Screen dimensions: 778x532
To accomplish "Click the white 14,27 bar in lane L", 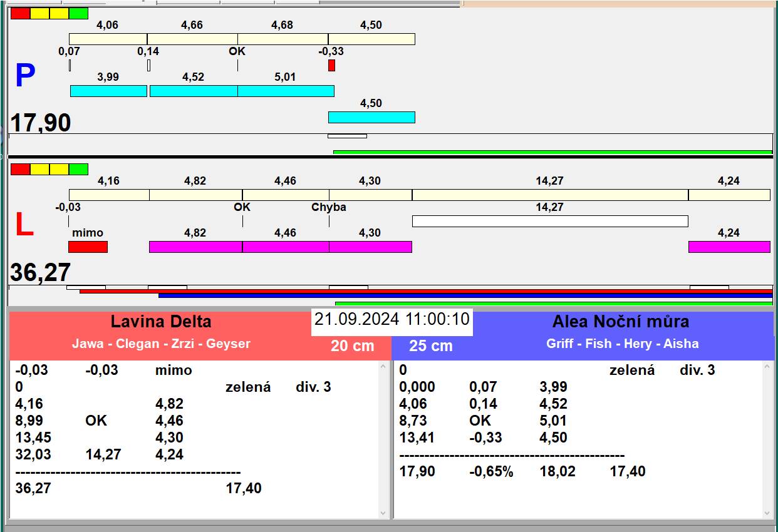I will click(x=549, y=221).
